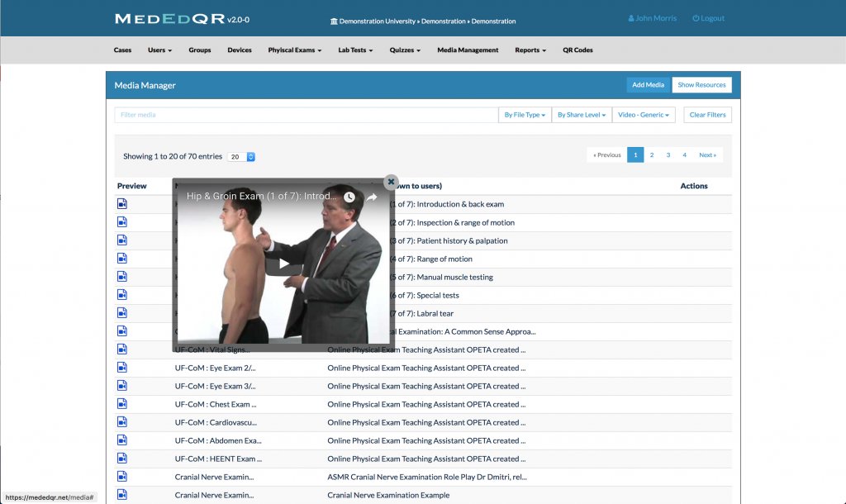
Task: Open preview icon for UF-CoM Vital Signs row
Action: pos(122,349)
